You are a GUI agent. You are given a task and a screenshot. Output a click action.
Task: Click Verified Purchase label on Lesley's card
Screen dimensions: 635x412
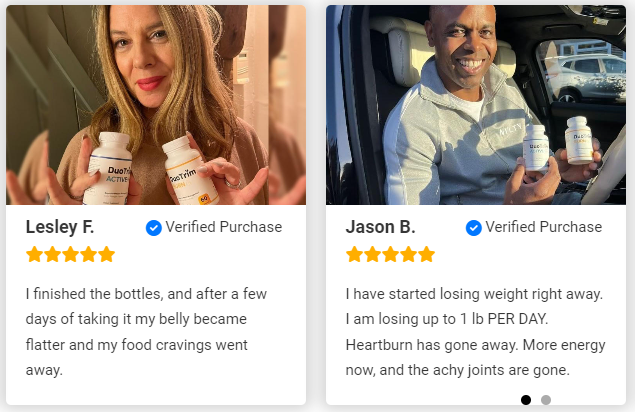pos(224,227)
